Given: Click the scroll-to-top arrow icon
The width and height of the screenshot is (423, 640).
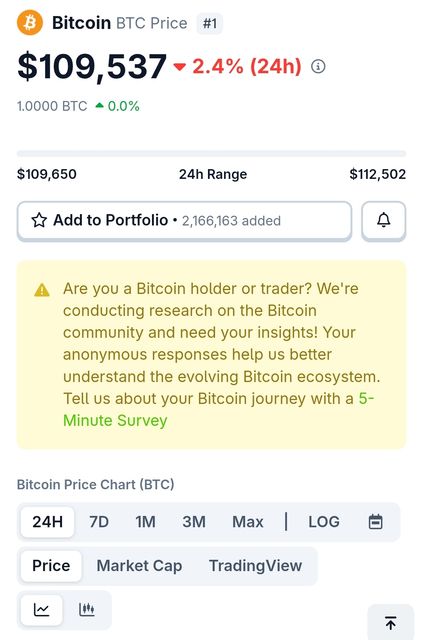Looking at the screenshot, I should pos(391,623).
